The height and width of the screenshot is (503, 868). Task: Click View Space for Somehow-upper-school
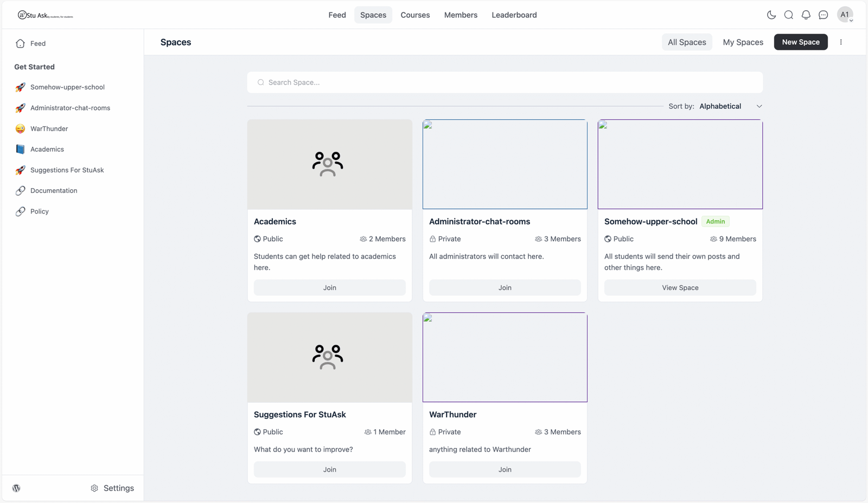point(680,288)
